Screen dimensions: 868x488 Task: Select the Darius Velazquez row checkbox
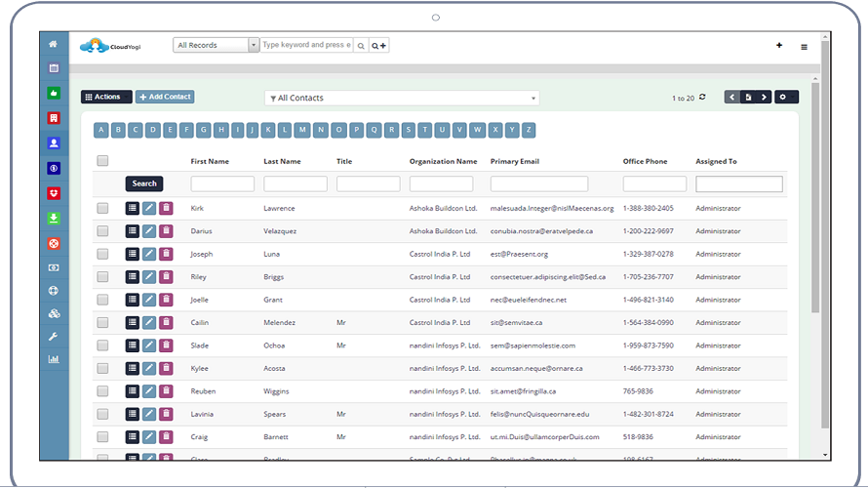coord(102,231)
